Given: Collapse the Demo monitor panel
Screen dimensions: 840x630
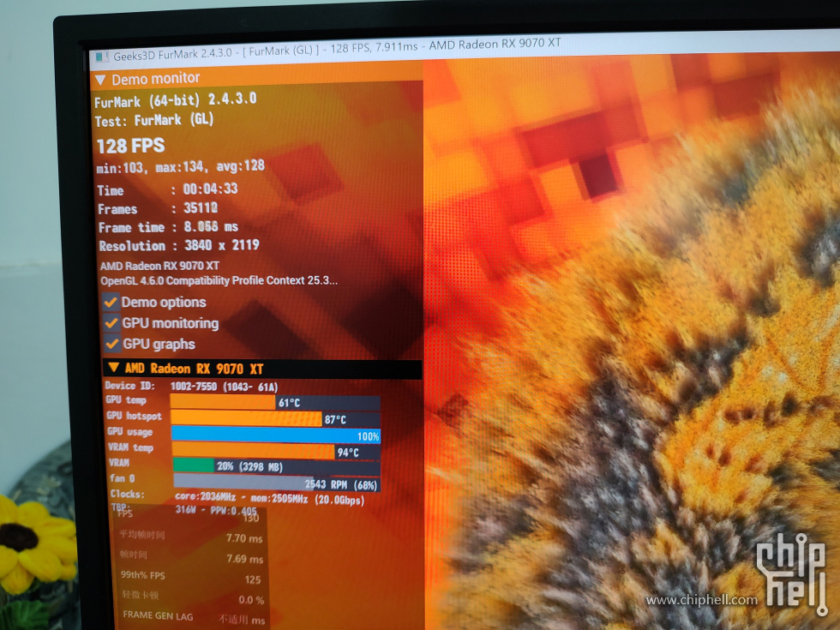Looking at the screenshot, I should [x=99, y=81].
